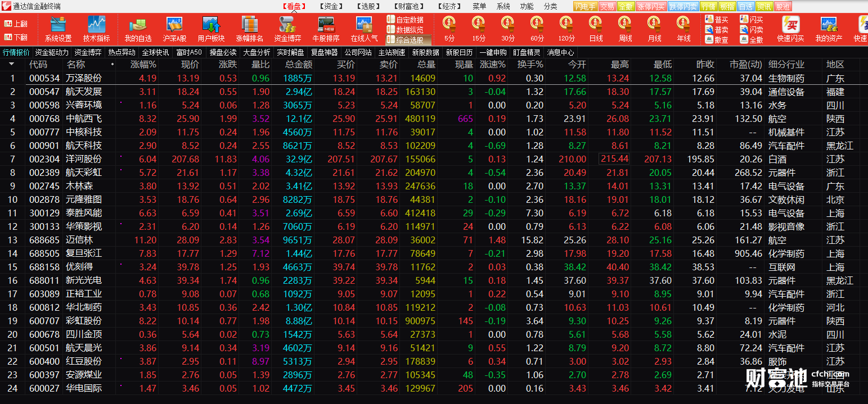Click 普买 order button
The width and height of the screenshot is (868, 404).
coord(717,20)
